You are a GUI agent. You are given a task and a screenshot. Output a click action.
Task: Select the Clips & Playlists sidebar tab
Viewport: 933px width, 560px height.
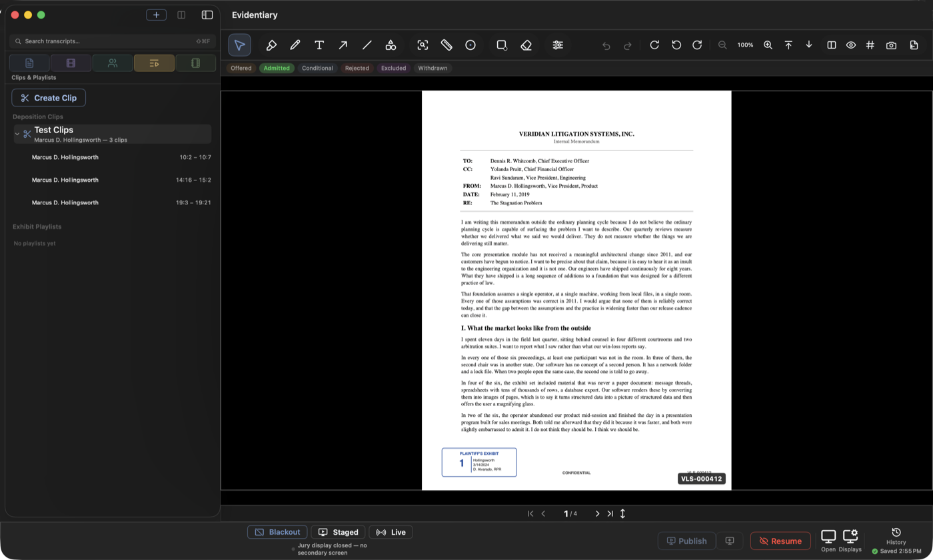click(154, 63)
